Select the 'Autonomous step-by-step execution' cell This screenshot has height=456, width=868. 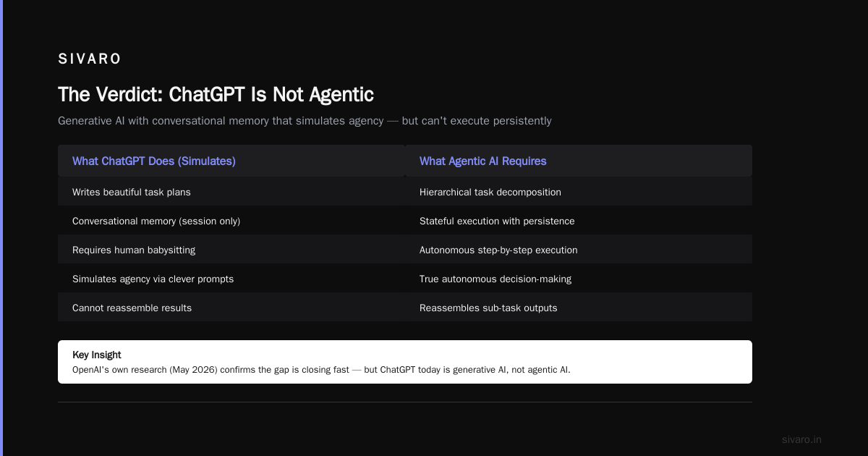pyautogui.click(x=579, y=250)
